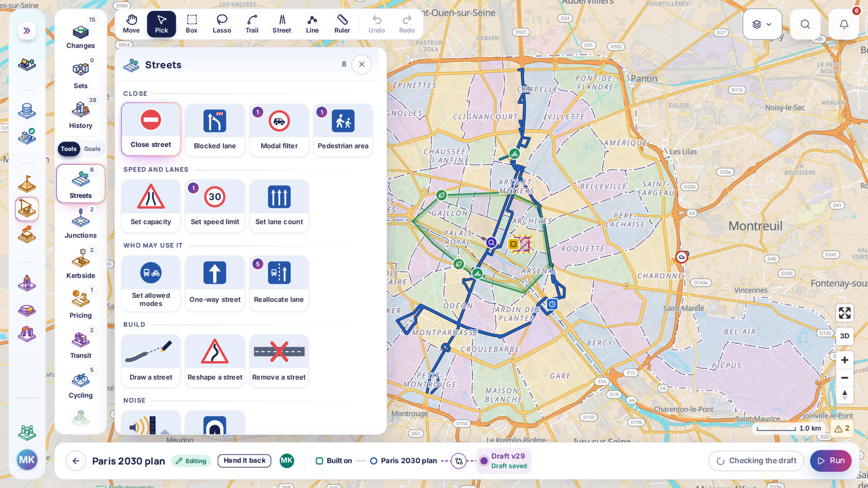Choose the Set capacity tool
Image resolution: width=868 pixels, height=488 pixels.
[x=151, y=206]
